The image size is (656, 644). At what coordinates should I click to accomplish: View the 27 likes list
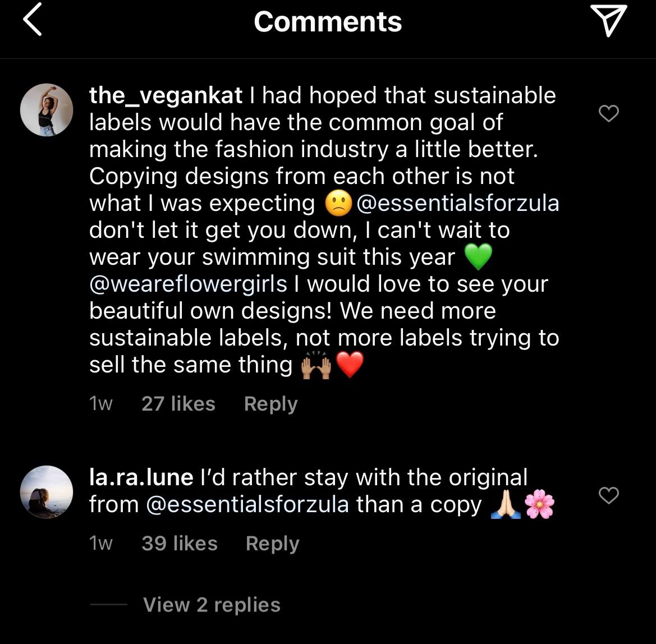click(x=178, y=404)
